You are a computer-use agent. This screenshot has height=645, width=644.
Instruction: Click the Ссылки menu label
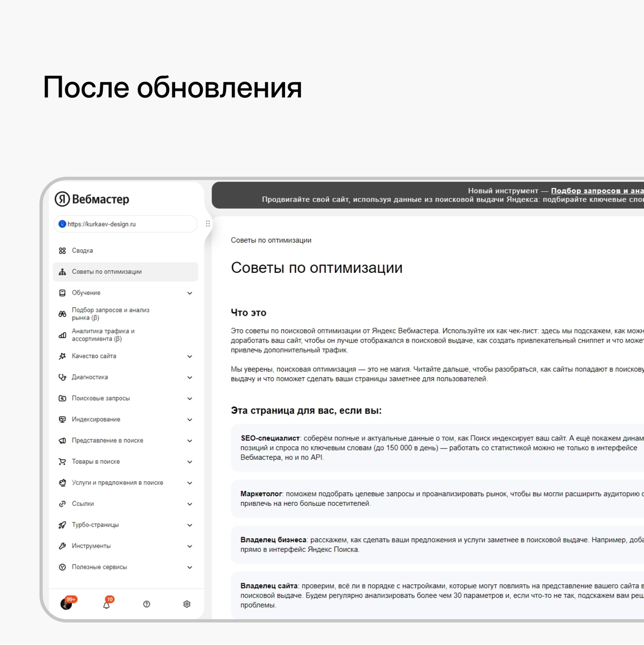tap(83, 504)
